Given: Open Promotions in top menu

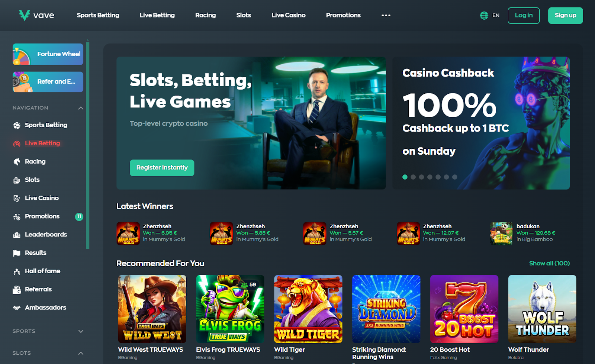Looking at the screenshot, I should point(343,15).
